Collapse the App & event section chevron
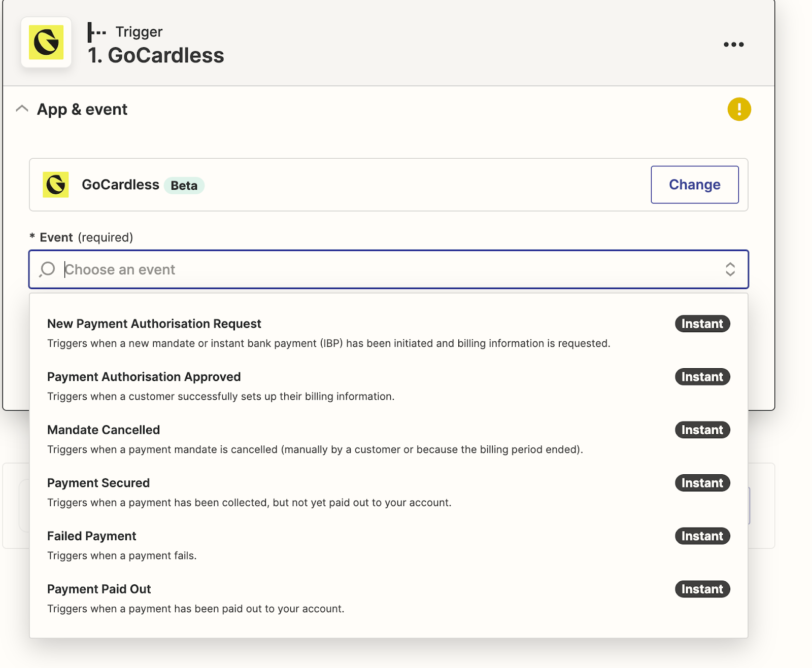 (22, 109)
